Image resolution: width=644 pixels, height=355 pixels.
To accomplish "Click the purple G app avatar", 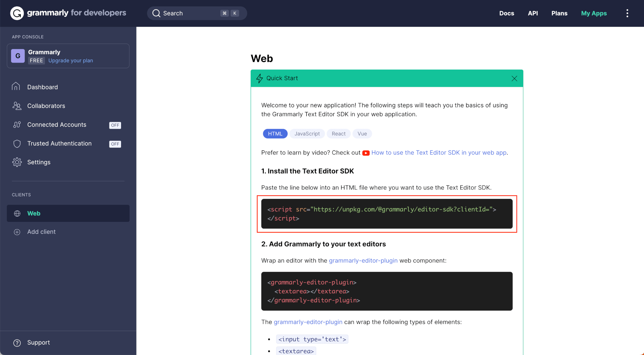I will coord(18,56).
